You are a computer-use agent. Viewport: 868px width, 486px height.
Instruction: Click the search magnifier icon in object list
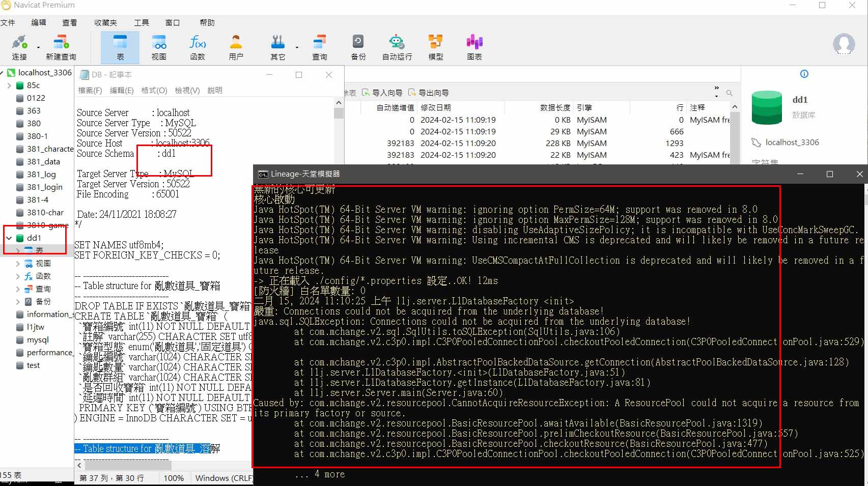730,93
